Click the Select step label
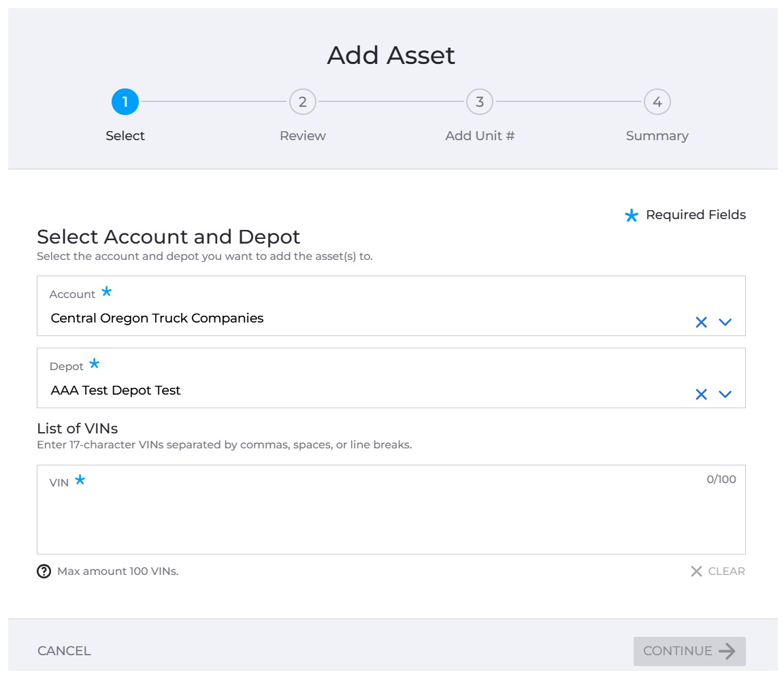This screenshot has height=677, width=784. click(x=125, y=136)
